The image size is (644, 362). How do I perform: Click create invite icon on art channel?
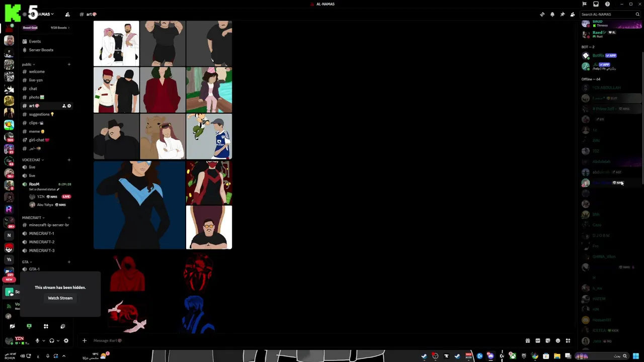(64, 106)
